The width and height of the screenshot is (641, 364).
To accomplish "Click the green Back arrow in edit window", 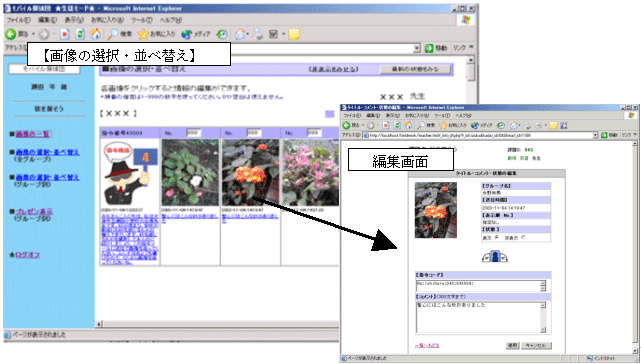I will click(x=346, y=125).
